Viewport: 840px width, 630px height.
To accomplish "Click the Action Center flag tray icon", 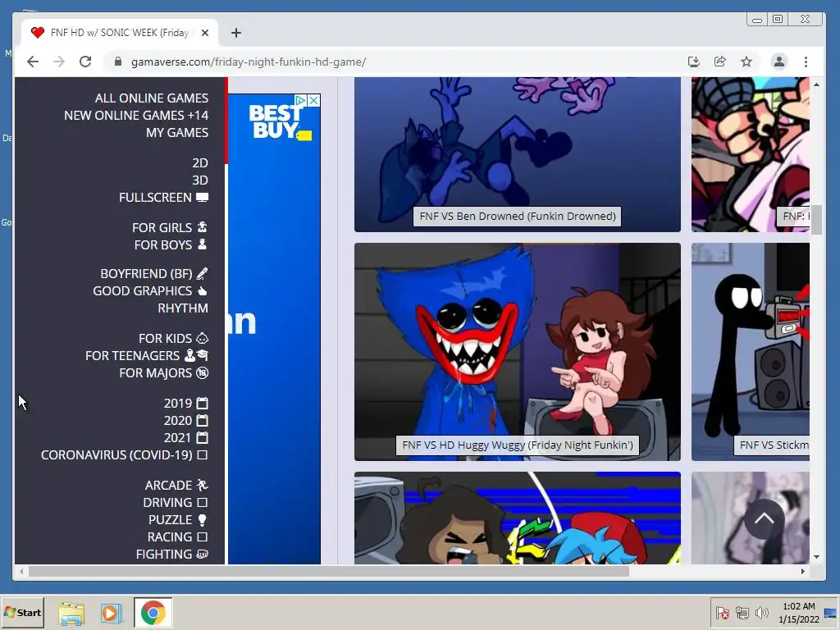I will (722, 612).
